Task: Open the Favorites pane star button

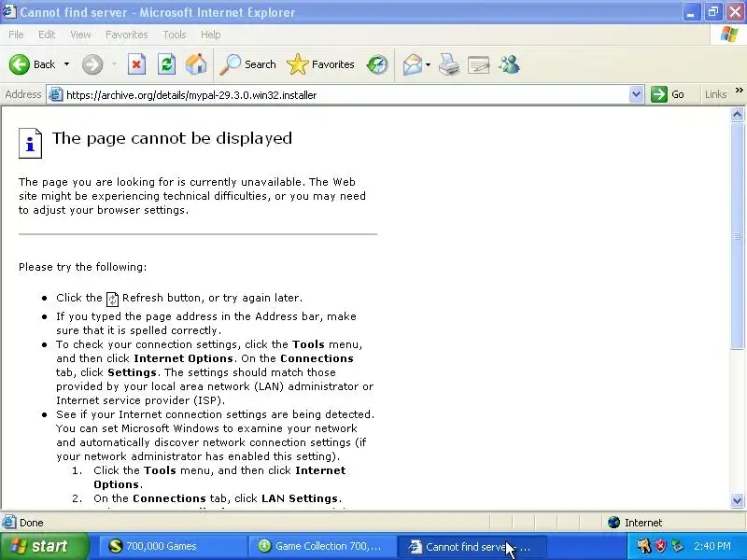Action: [x=320, y=64]
